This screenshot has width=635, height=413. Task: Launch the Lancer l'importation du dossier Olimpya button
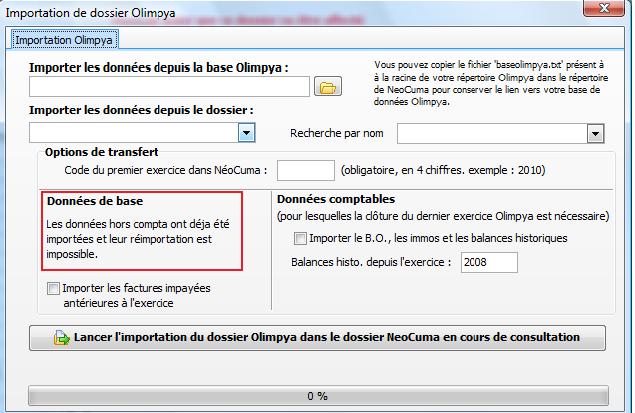click(x=318, y=338)
